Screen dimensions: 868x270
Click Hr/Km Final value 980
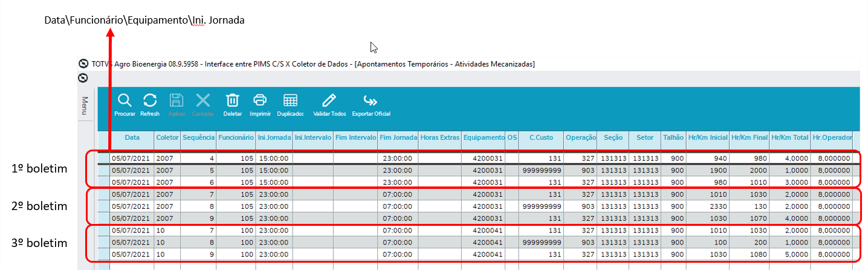pos(750,159)
